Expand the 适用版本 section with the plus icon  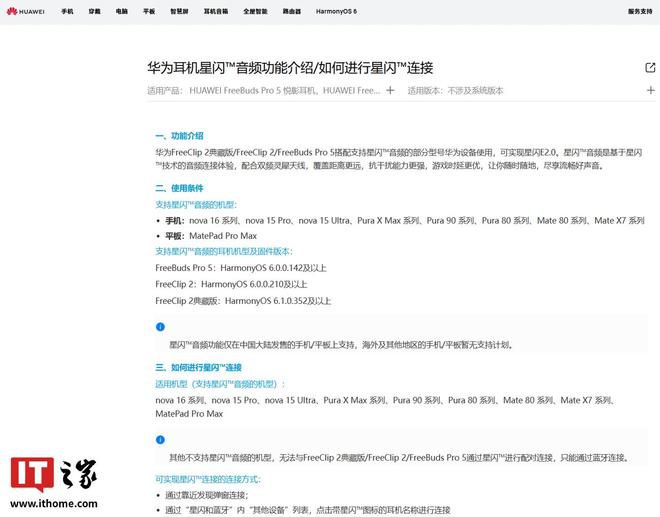click(x=651, y=90)
